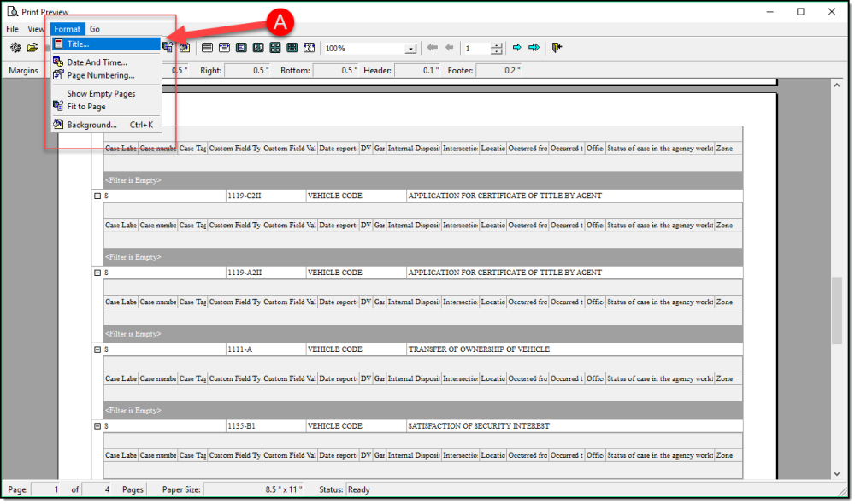Screen dimensions: 855x504
Task: Choose Title... from the Format menu
Action: tap(78, 44)
